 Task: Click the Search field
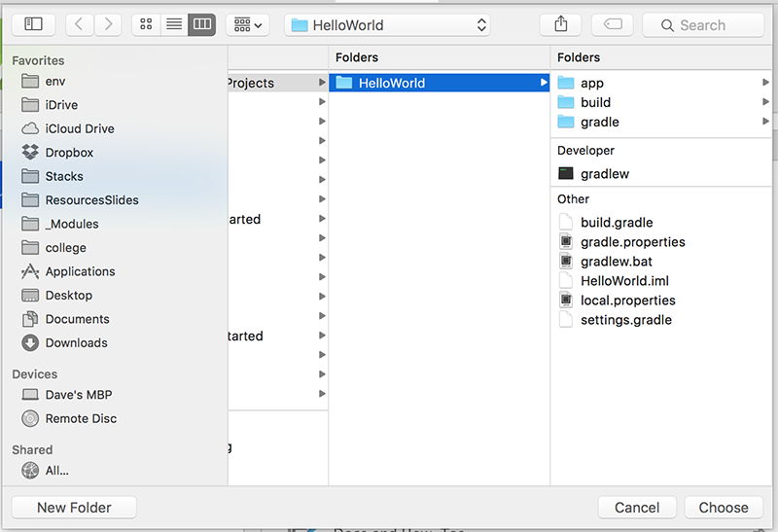tap(703, 25)
